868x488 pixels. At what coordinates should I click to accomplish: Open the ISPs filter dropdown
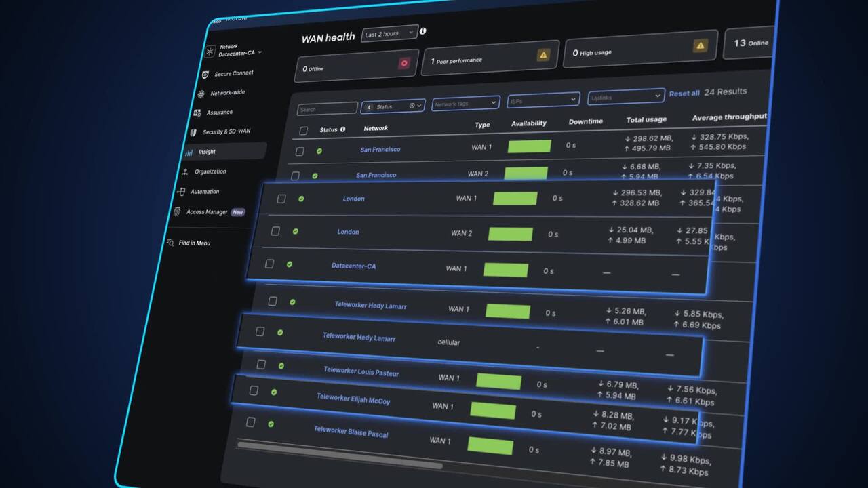543,99
